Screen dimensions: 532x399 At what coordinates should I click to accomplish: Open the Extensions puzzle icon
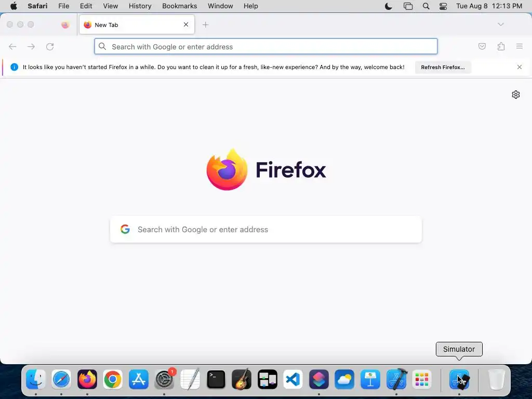501,46
